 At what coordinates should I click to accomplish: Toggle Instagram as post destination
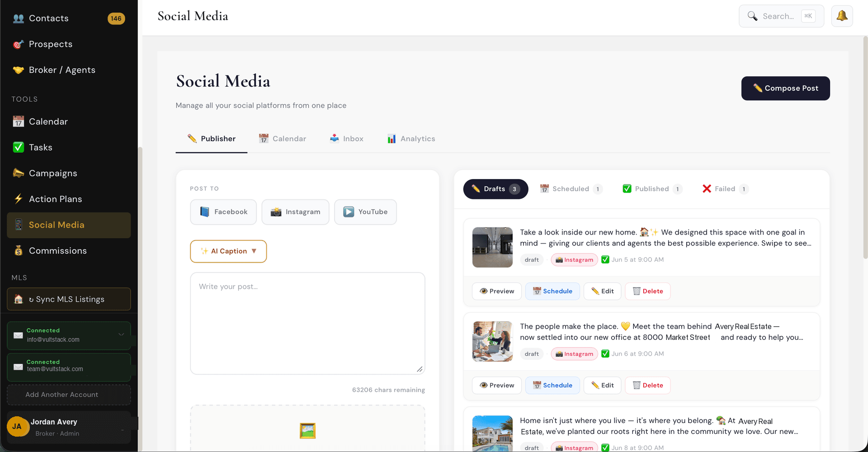coord(295,212)
